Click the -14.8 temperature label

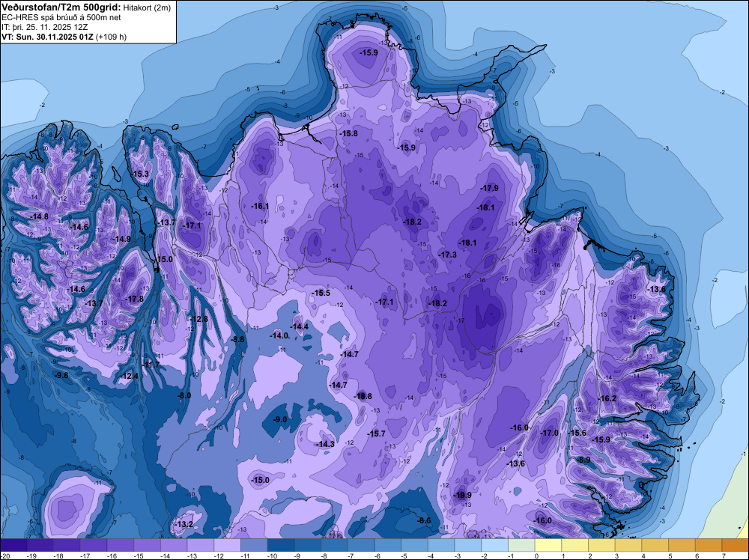pos(39,216)
